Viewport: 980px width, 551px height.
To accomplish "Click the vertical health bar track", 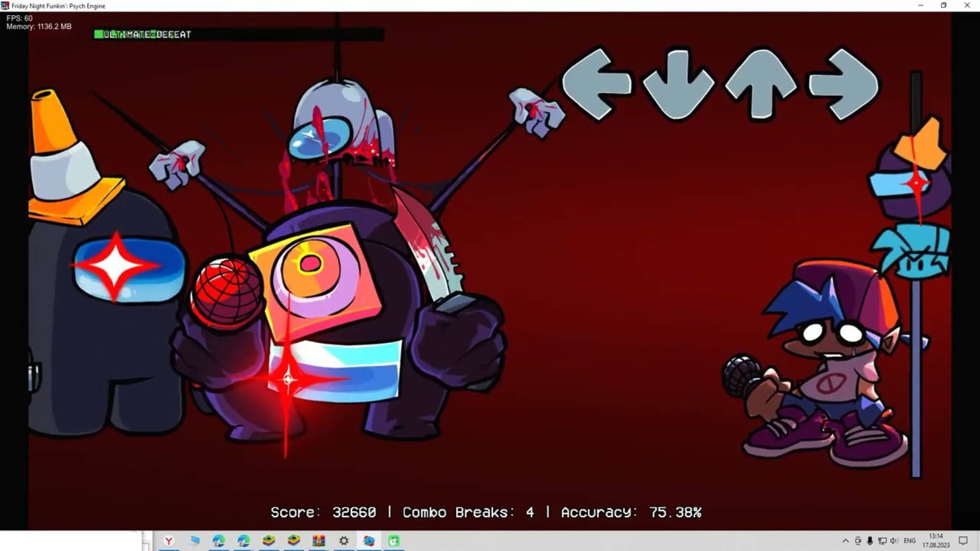I will point(916,274).
